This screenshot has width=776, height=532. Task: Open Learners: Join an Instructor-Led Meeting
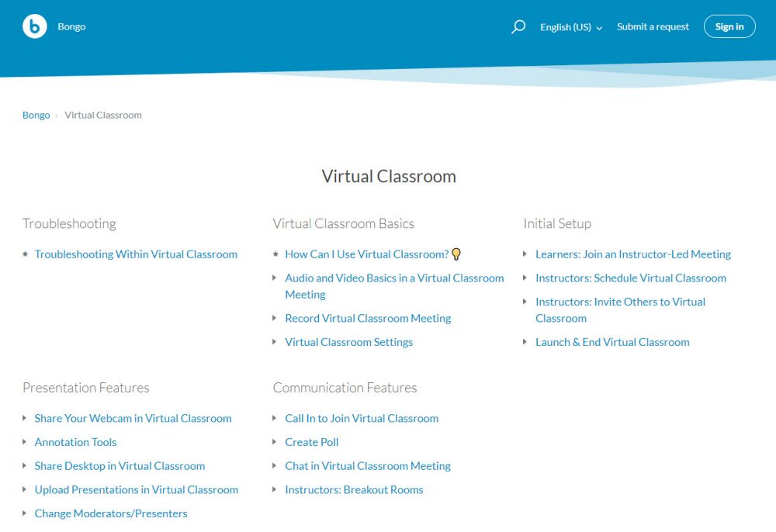[632, 254]
